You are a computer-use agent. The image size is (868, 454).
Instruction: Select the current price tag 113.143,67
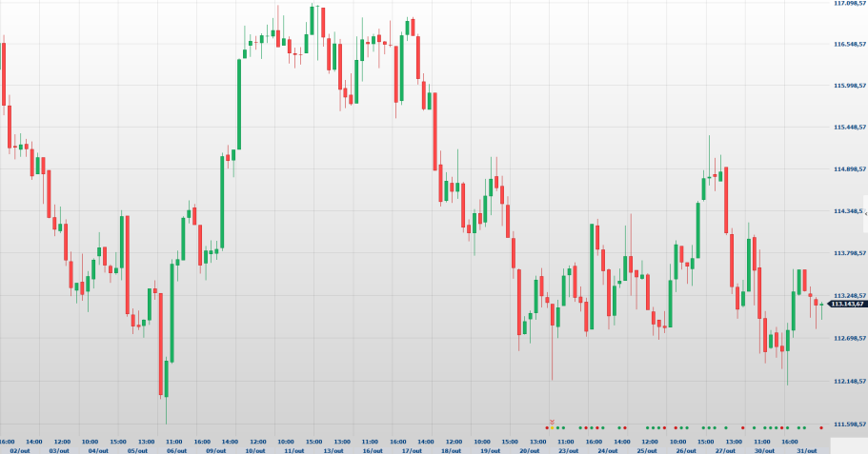pyautogui.click(x=847, y=304)
